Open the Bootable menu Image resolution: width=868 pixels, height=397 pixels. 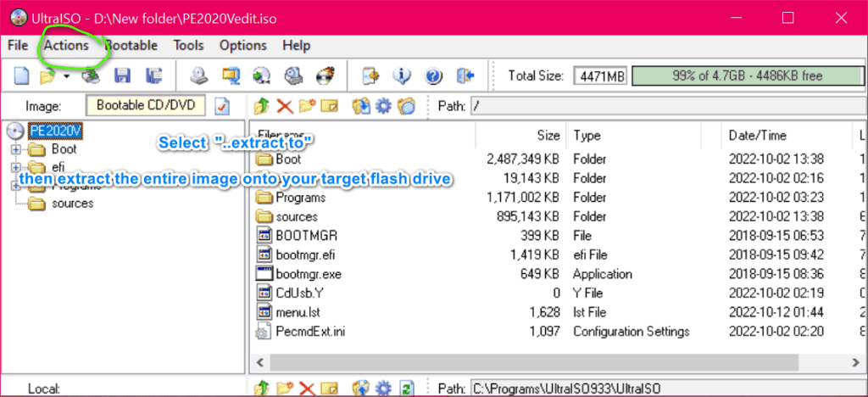click(132, 45)
